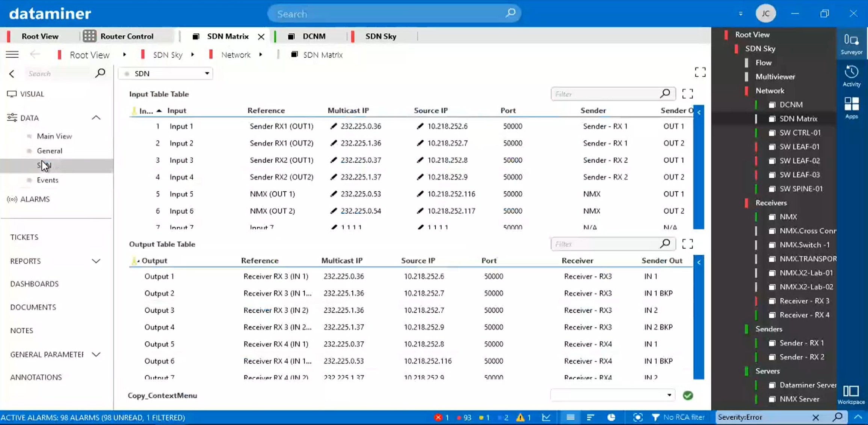Open alarm line chart icon
Viewport: 868px width, 425px height.
pyautogui.click(x=546, y=417)
